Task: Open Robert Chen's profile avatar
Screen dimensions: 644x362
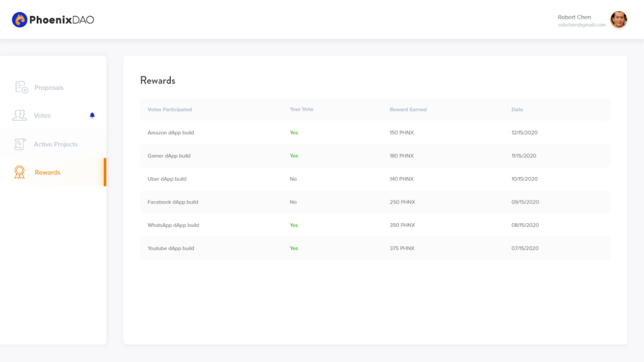Action: pos(619,19)
